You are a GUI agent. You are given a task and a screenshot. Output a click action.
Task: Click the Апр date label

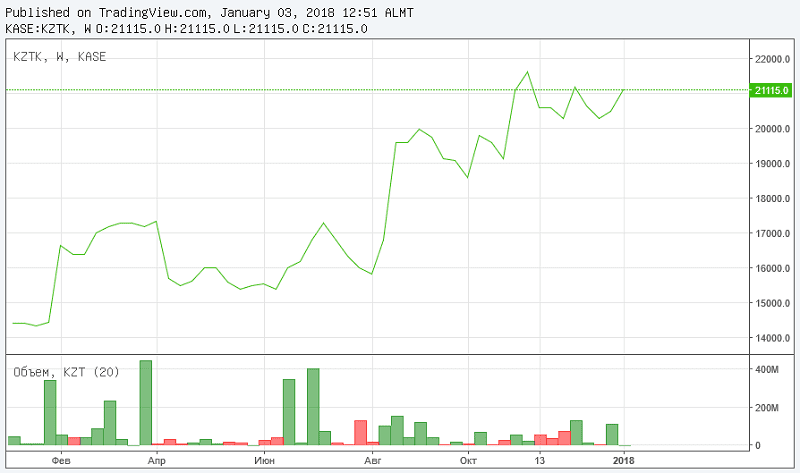157,461
